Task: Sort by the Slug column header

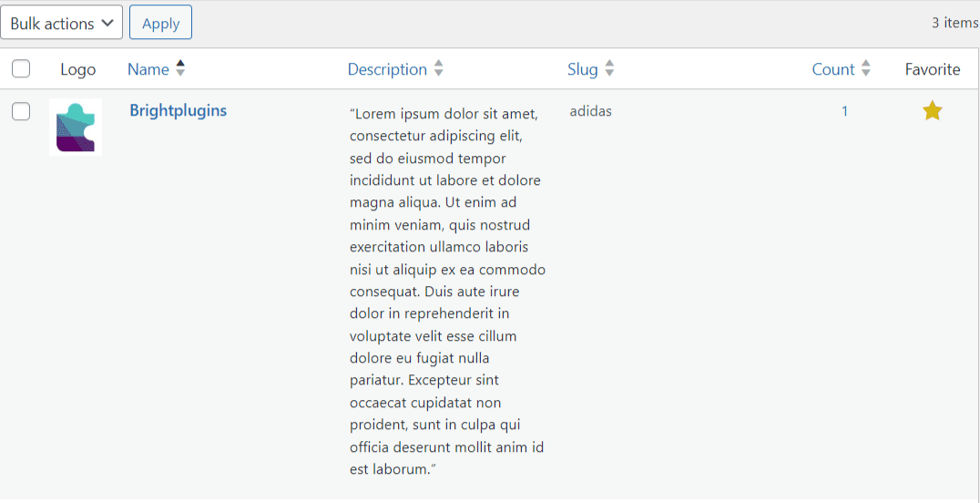Action: coord(582,69)
